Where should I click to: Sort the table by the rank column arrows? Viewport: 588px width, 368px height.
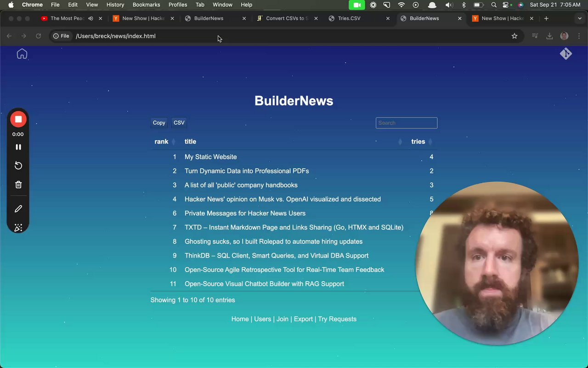tap(174, 142)
